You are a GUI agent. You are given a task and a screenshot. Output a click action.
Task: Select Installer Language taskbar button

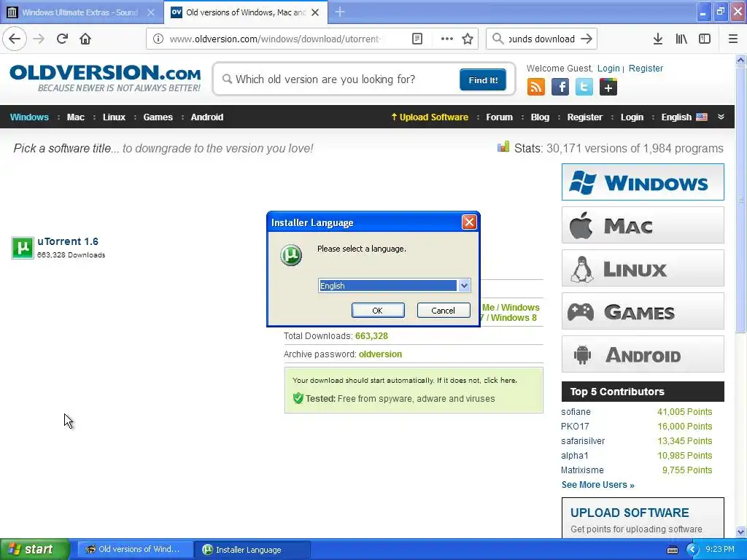coord(252,550)
